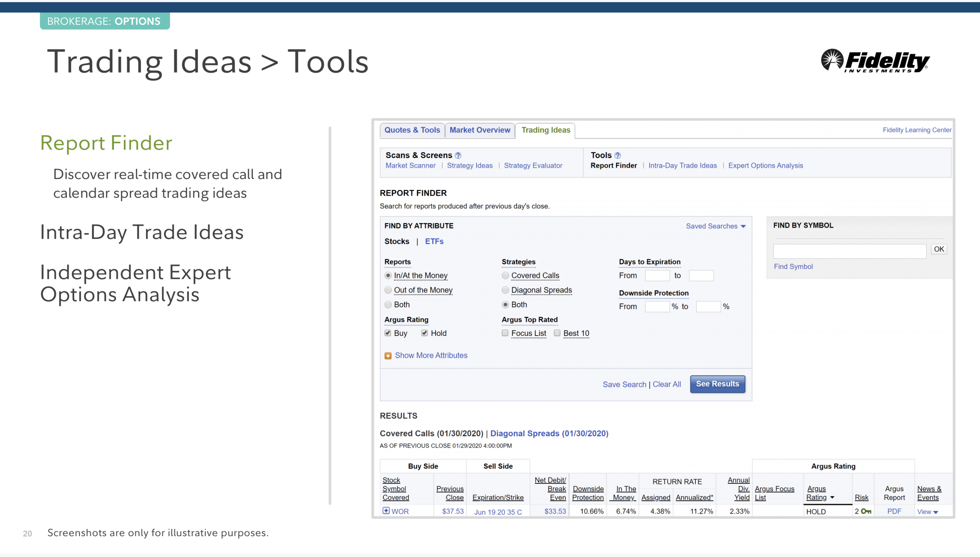The height and width of the screenshot is (557, 980).
Task: Sort by Expiration/Strike column header
Action: click(498, 498)
